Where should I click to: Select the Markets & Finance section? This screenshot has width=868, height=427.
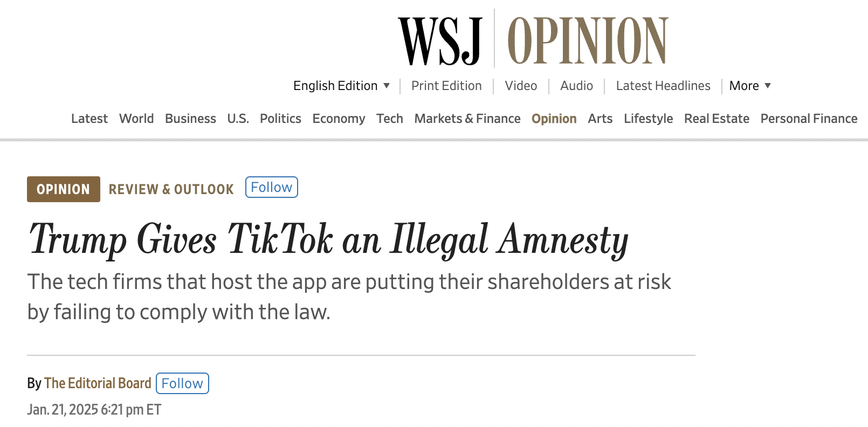point(467,119)
